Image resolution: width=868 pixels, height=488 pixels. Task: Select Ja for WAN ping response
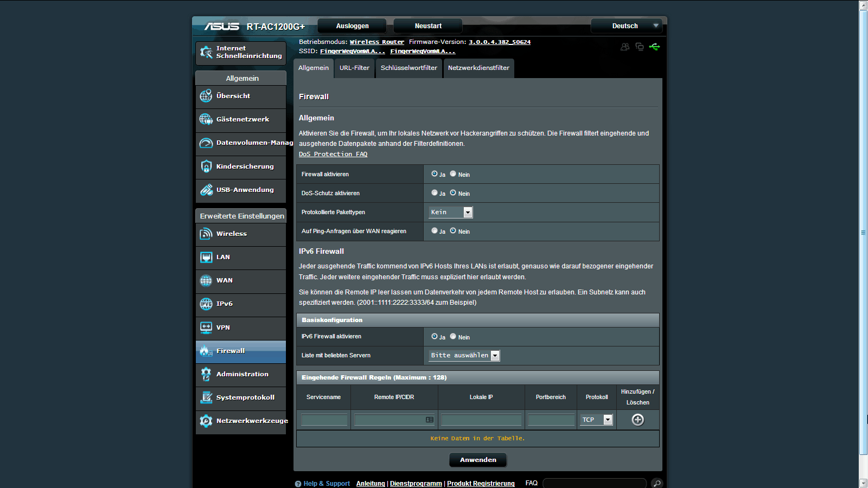[435, 230]
